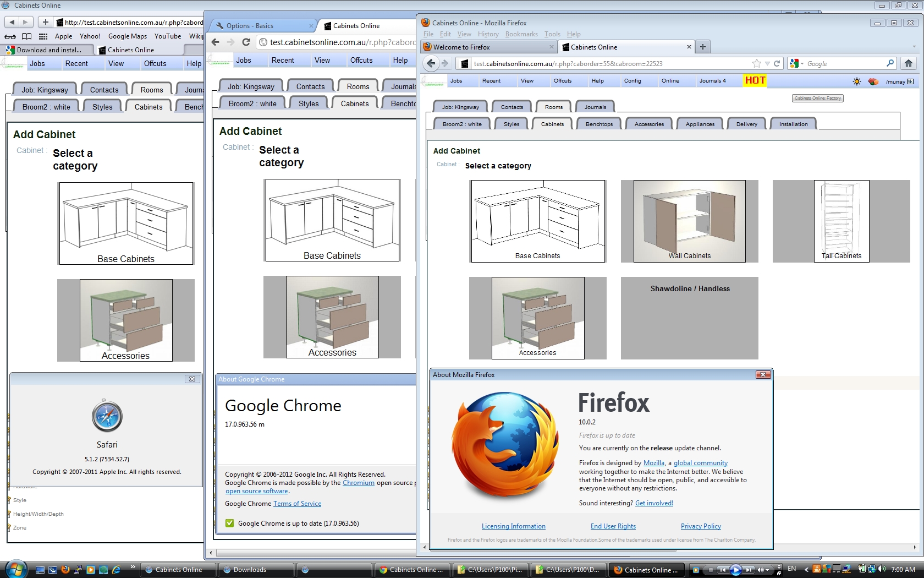
Task: Show hidden system tray icons
Action: (x=806, y=570)
